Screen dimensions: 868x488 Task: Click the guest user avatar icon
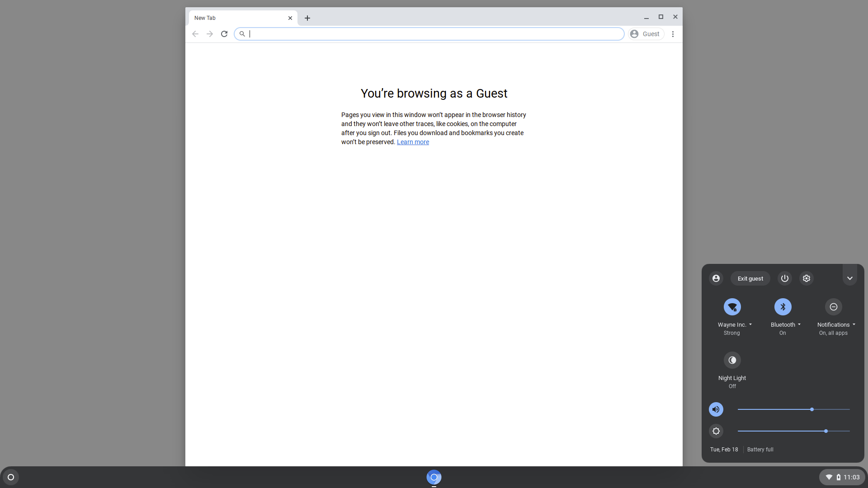(716, 278)
